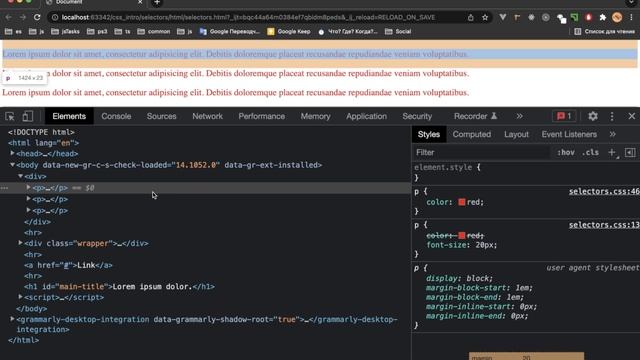Toggle the device toolbar icon
This screenshot has width=640, height=360.
[x=27, y=116]
